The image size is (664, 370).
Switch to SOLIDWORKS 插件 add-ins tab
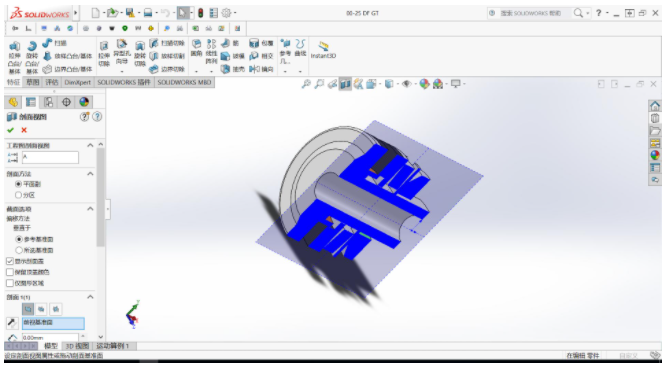(124, 82)
